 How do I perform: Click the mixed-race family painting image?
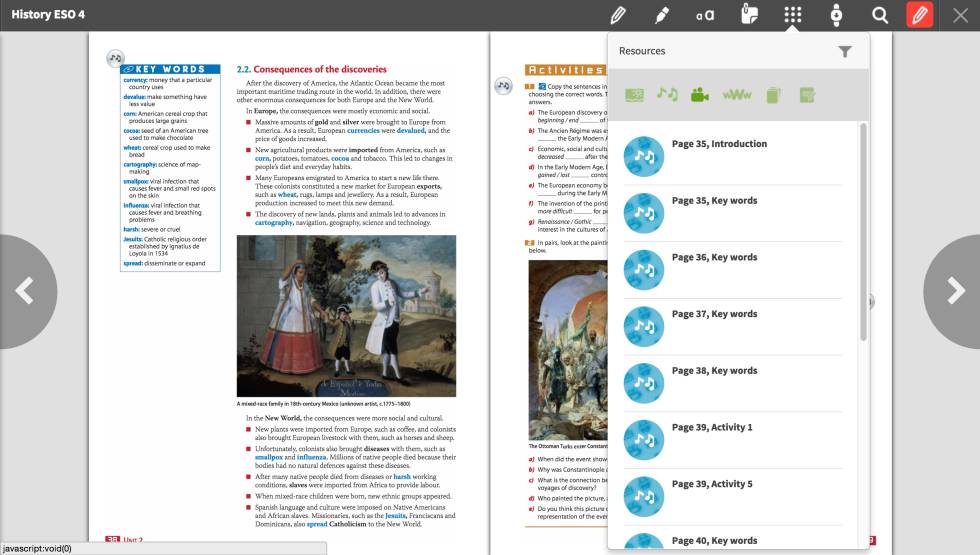[346, 316]
